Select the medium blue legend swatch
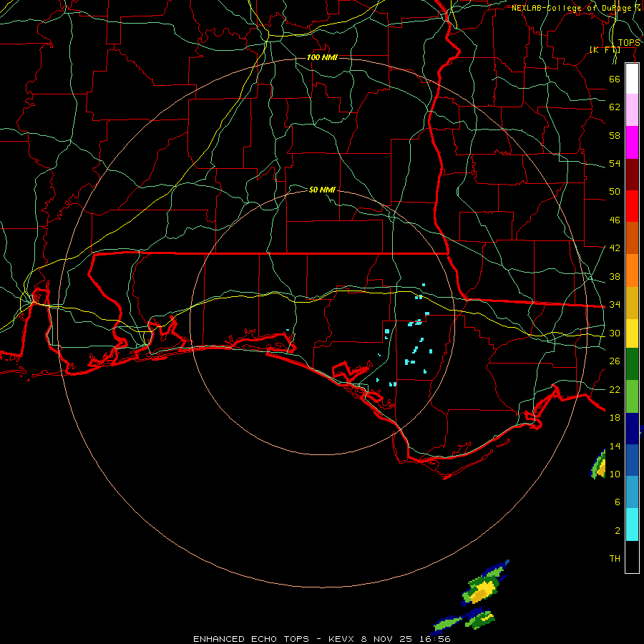This screenshot has width=644, height=644. (632, 460)
